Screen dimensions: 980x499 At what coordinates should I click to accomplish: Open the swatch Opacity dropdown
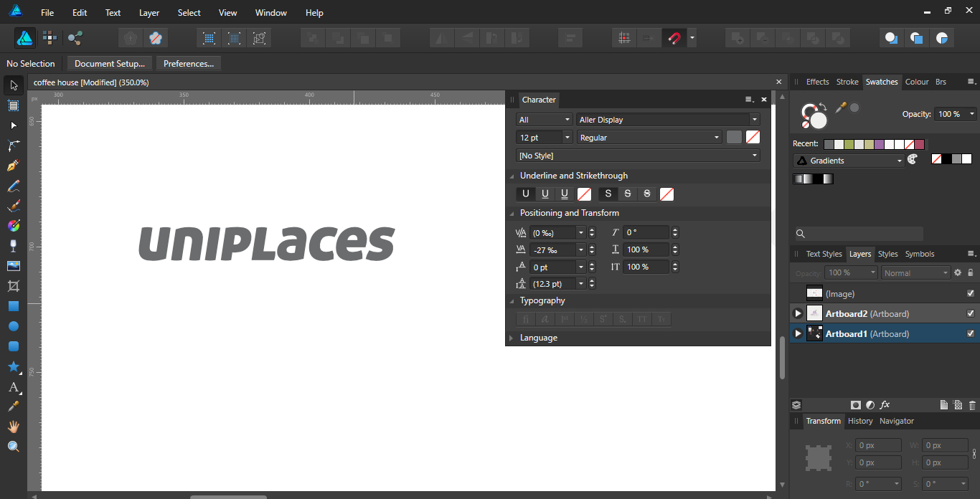pyautogui.click(x=972, y=114)
